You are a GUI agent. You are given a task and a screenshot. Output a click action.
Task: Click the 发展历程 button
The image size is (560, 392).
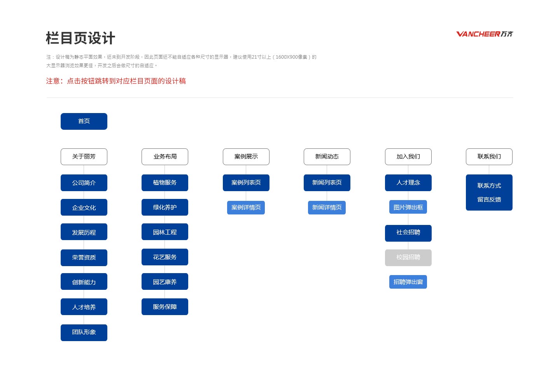click(x=84, y=232)
